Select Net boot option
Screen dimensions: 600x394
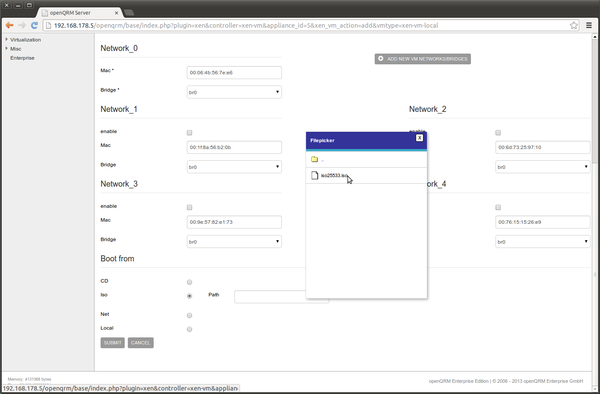189,316
